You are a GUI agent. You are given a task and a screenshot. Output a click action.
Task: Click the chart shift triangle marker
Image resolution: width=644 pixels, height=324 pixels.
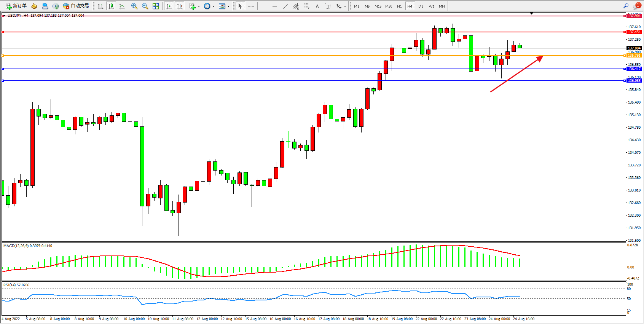click(531, 13)
